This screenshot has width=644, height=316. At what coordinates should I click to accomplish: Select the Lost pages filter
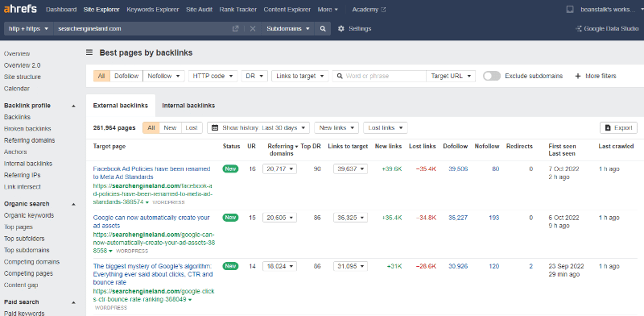coord(192,128)
